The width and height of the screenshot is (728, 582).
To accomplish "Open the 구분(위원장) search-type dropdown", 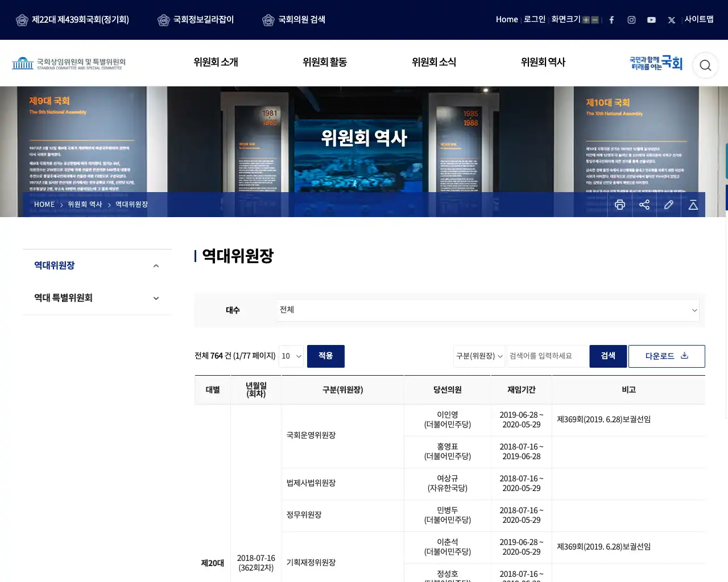I will [x=479, y=356].
